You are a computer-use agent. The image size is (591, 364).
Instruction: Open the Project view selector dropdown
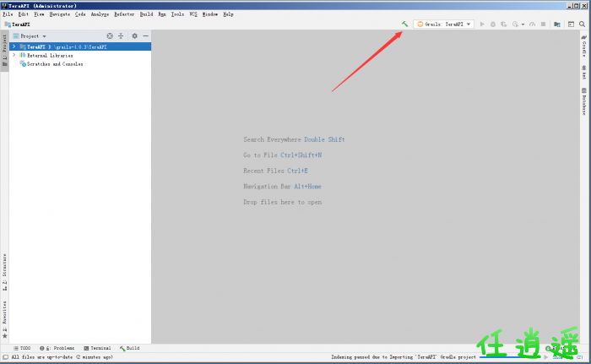[30, 36]
